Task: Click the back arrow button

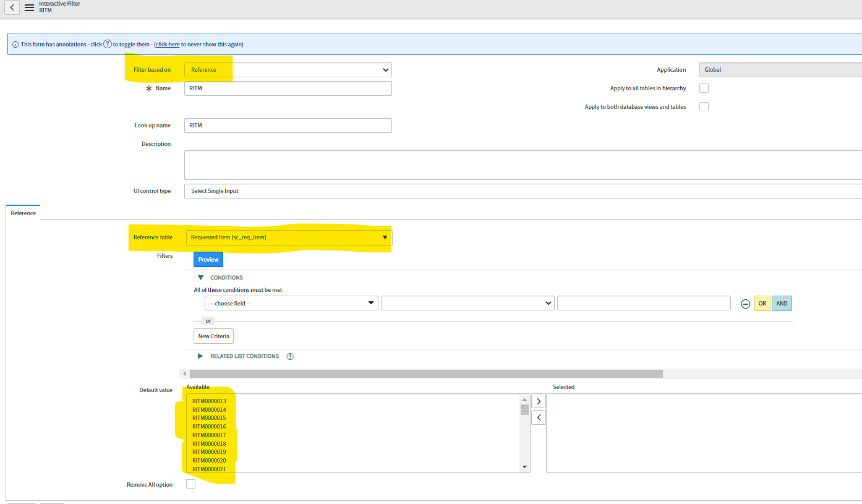Action: [x=12, y=7]
